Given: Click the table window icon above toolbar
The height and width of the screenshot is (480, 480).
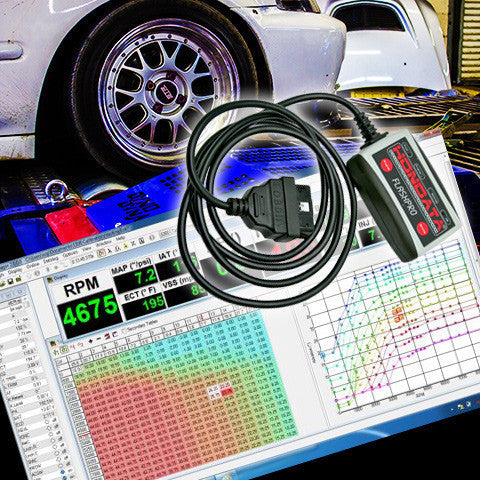Looking at the screenshot, I should pyautogui.click(x=53, y=344).
